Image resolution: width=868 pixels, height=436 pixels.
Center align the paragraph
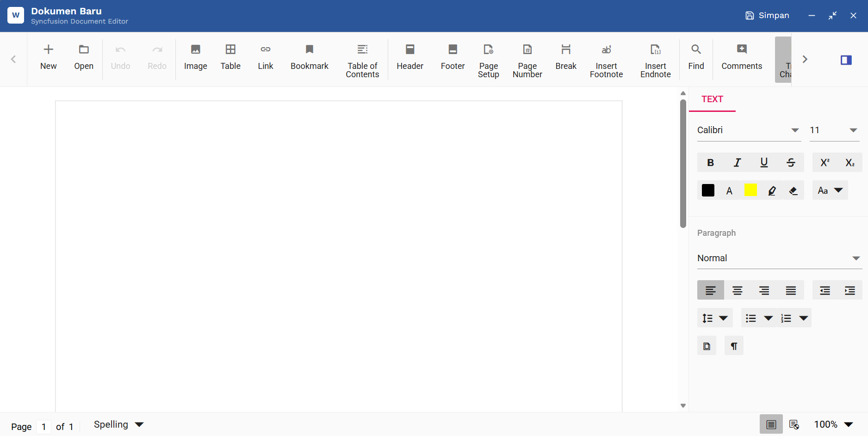point(738,290)
